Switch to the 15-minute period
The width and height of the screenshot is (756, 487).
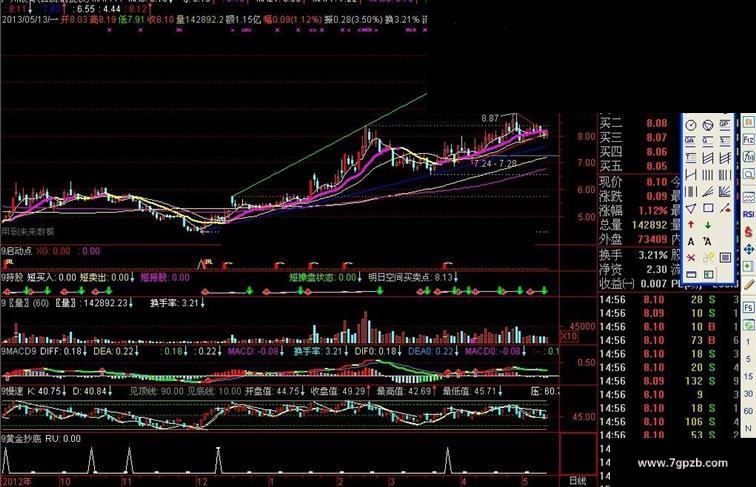(748, 377)
